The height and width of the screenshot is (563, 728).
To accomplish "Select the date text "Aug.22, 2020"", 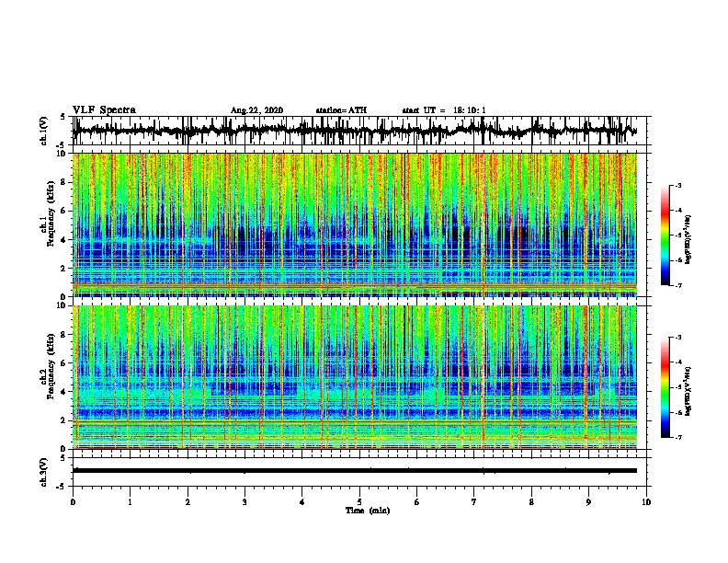I will (256, 110).
